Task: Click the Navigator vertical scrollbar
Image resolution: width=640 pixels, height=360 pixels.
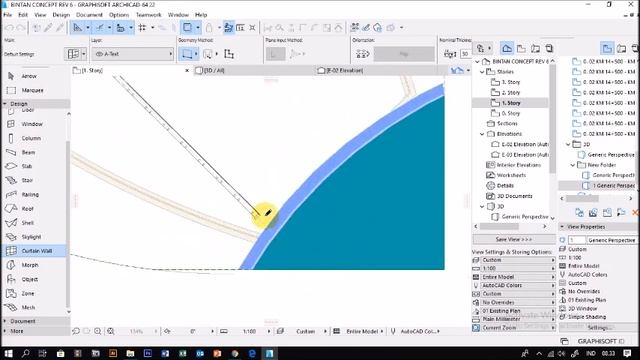Action: coord(553,118)
